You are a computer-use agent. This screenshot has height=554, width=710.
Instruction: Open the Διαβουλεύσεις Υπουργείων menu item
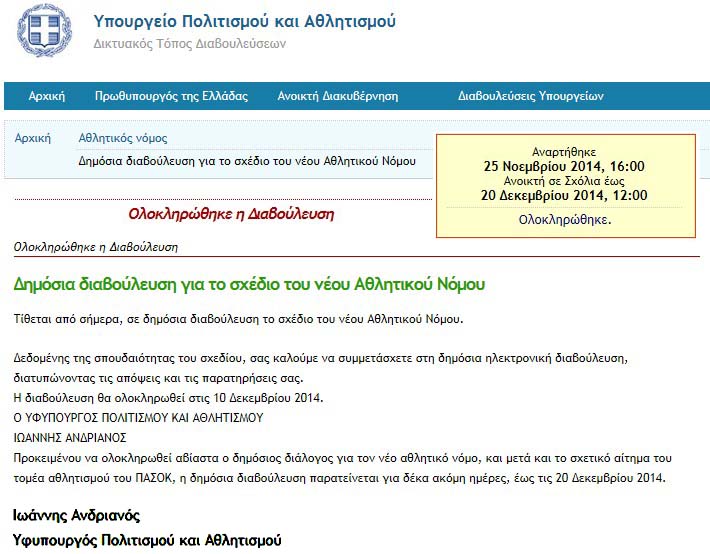[x=531, y=96]
